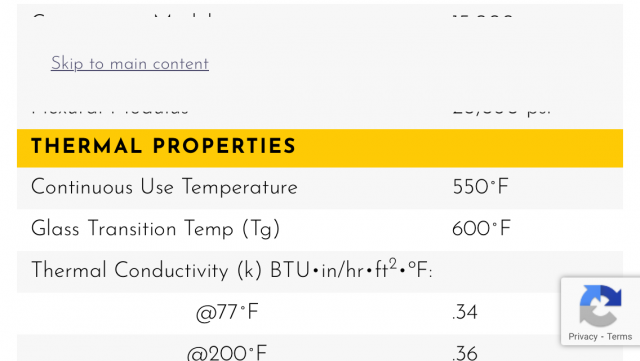
Task: Select the Glass Transition Temp (Tg) label
Action: tap(156, 229)
